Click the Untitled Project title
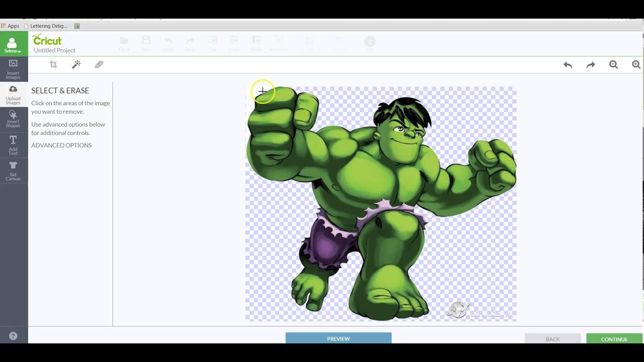The width and height of the screenshot is (644, 362). [x=55, y=50]
